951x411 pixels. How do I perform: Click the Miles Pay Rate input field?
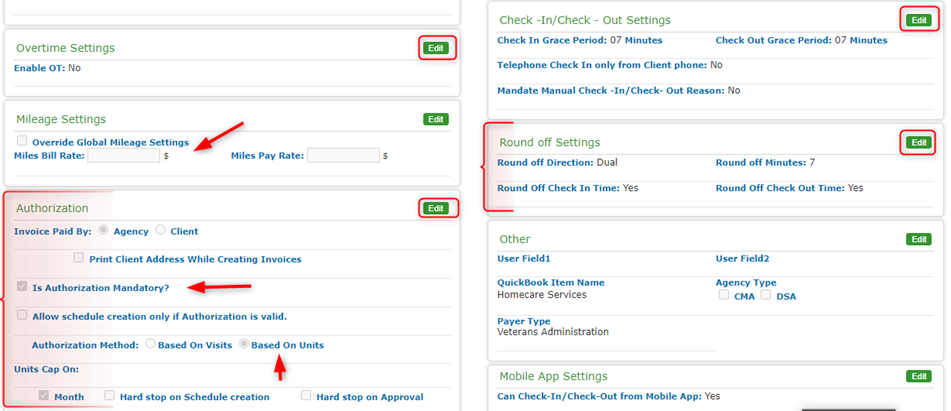click(343, 156)
